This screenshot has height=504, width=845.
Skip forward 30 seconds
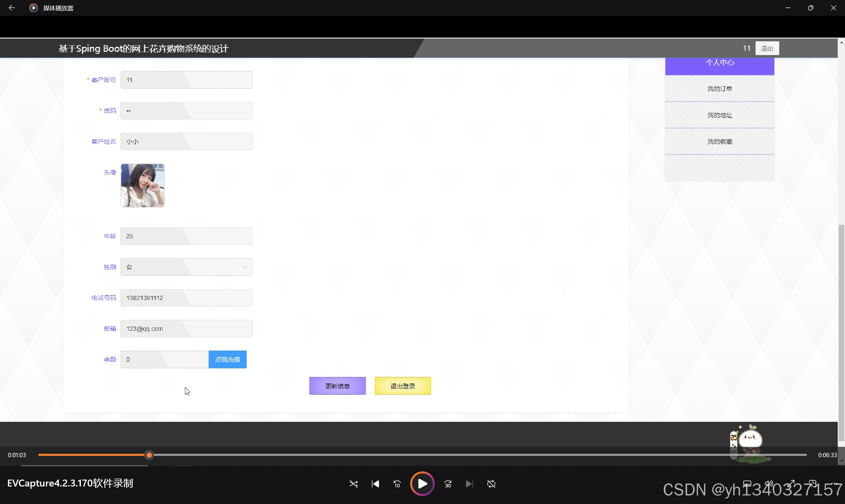point(448,484)
